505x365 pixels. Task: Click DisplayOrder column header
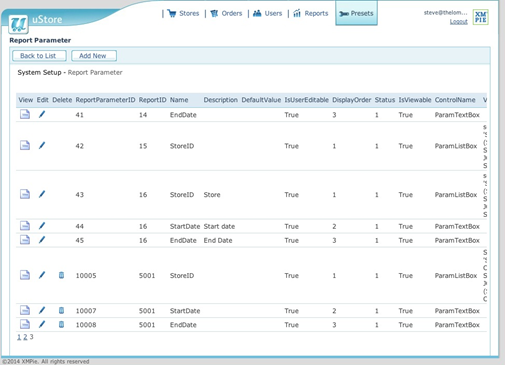click(x=351, y=100)
